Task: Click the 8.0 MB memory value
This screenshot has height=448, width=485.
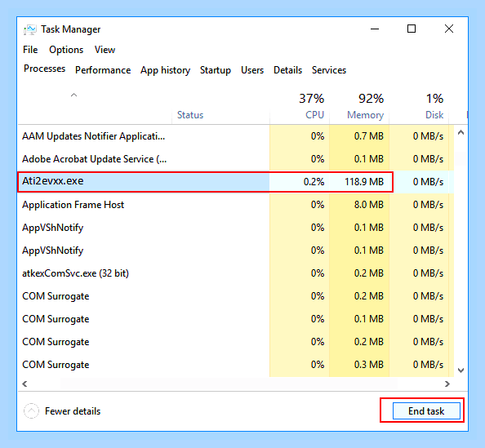Action: (x=369, y=205)
